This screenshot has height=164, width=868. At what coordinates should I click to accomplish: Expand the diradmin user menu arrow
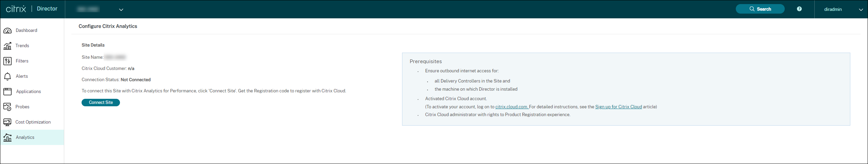(x=861, y=10)
